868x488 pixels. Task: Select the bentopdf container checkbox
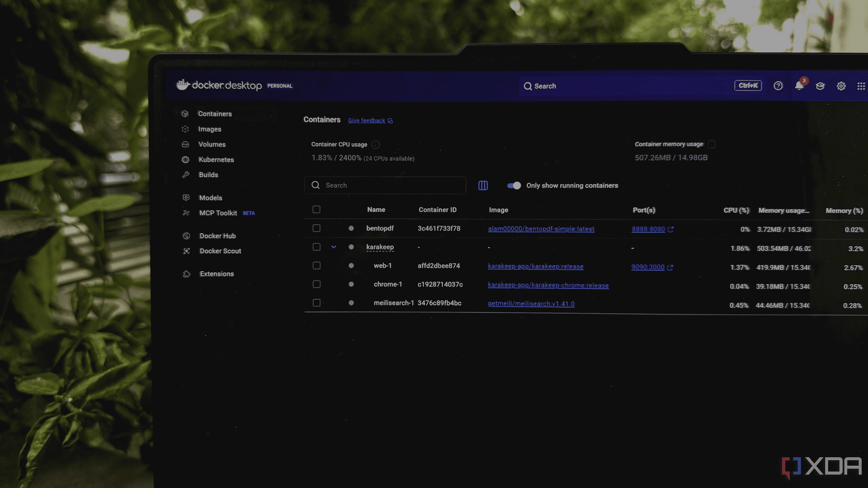(316, 228)
